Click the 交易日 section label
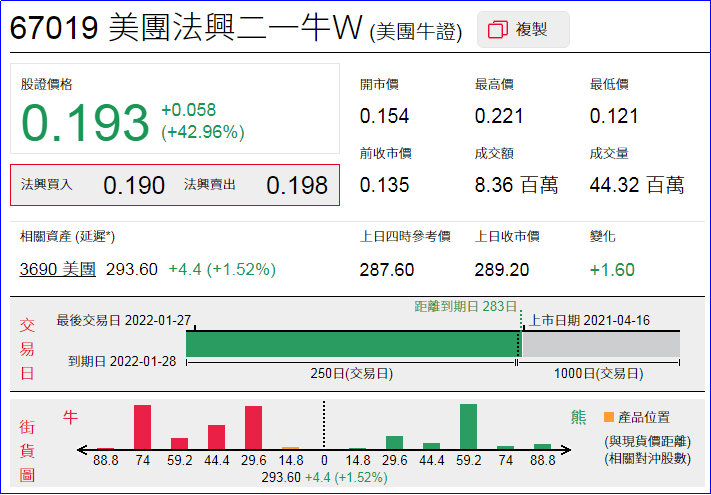The height and width of the screenshot is (495, 711). click(x=27, y=349)
